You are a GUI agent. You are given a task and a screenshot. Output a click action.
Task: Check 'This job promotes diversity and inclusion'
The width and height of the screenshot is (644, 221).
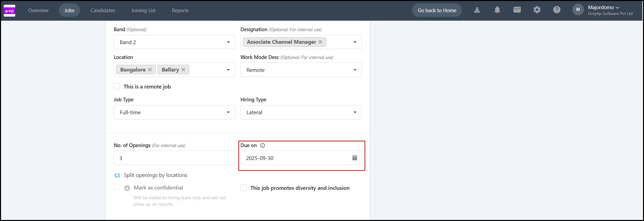click(x=244, y=188)
